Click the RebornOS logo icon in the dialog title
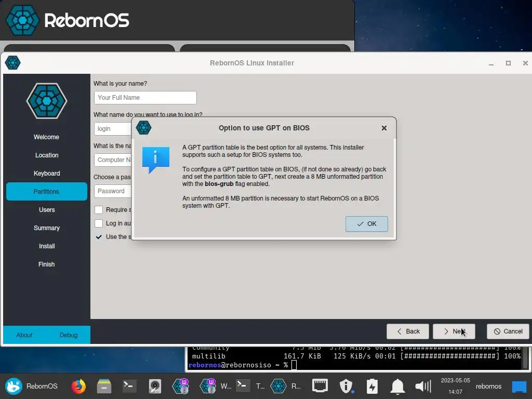 [x=143, y=128]
